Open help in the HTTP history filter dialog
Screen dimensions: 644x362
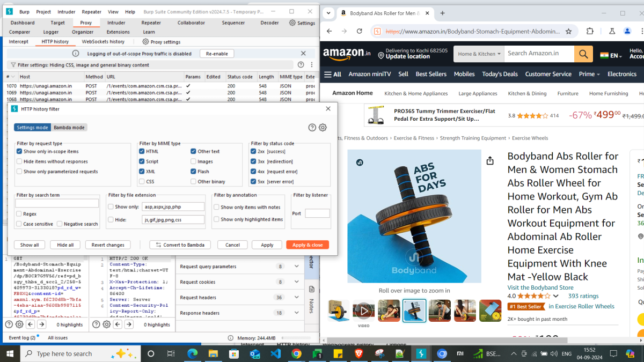point(312,128)
